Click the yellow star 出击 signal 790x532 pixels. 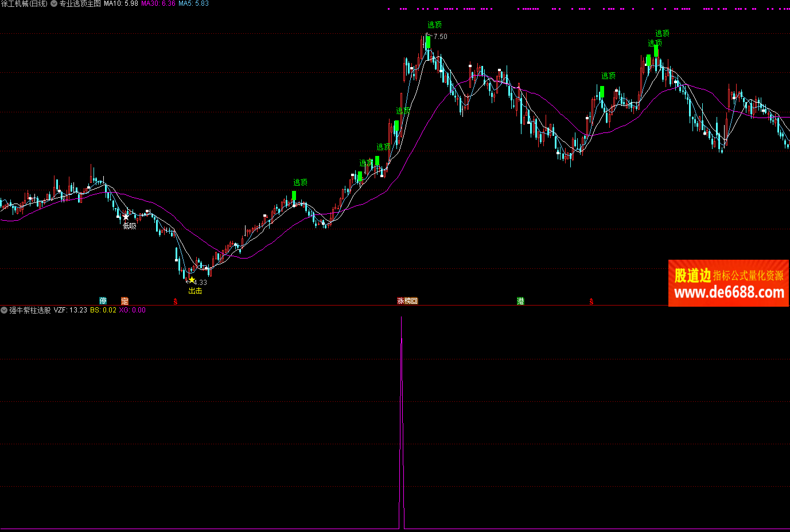(x=192, y=280)
